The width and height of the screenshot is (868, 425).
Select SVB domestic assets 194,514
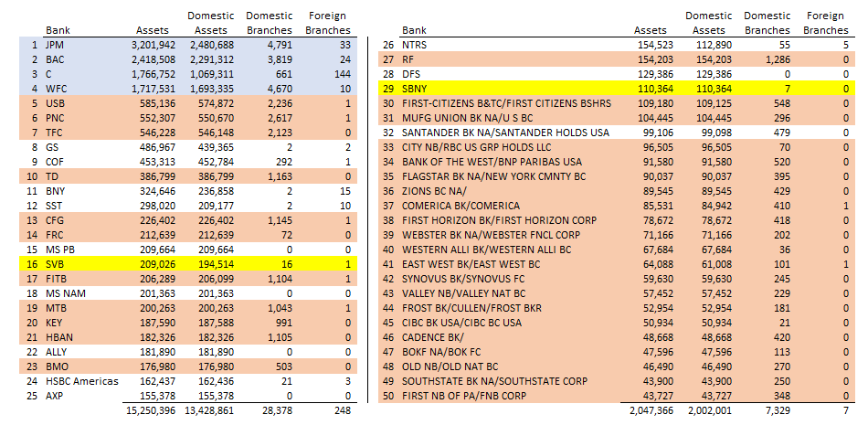[216, 264]
